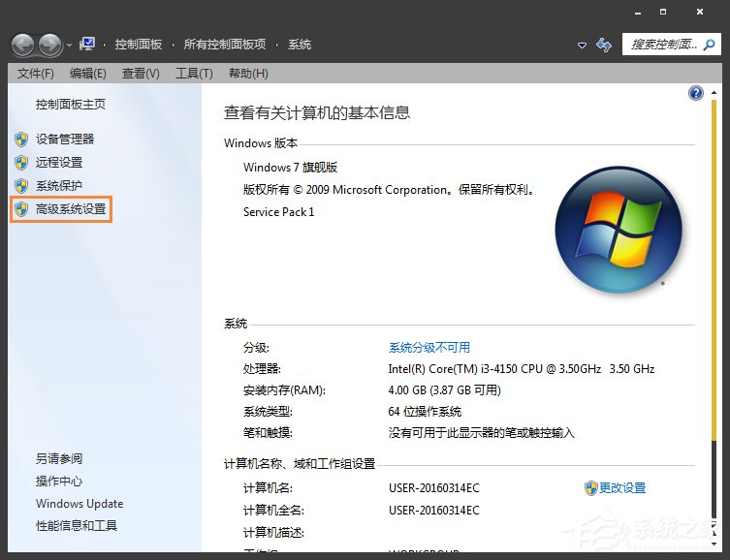Screen dimensions: 730x560
Task: Click the computer icon in address bar
Action: (x=88, y=44)
